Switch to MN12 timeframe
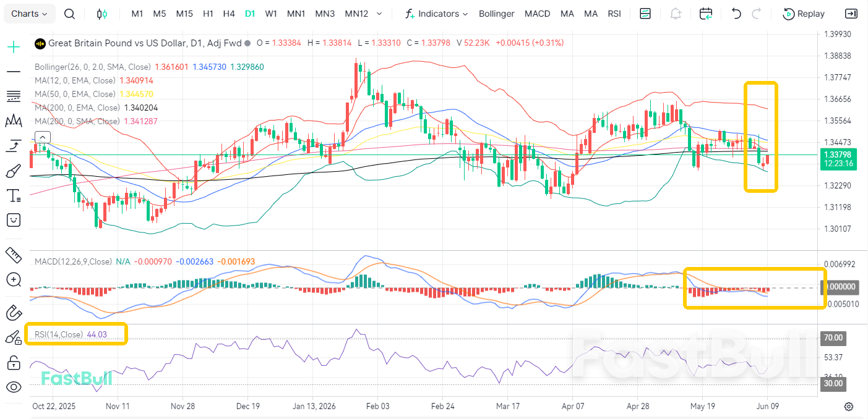 (x=357, y=14)
